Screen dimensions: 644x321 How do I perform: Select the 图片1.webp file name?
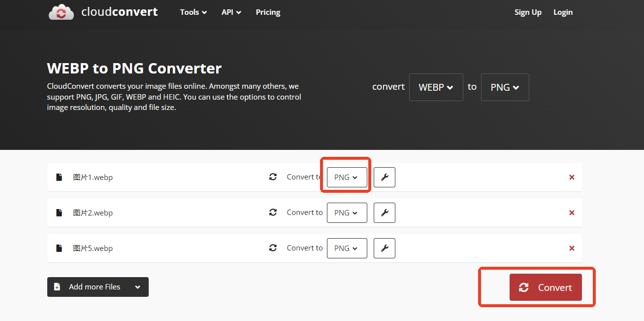(93, 178)
